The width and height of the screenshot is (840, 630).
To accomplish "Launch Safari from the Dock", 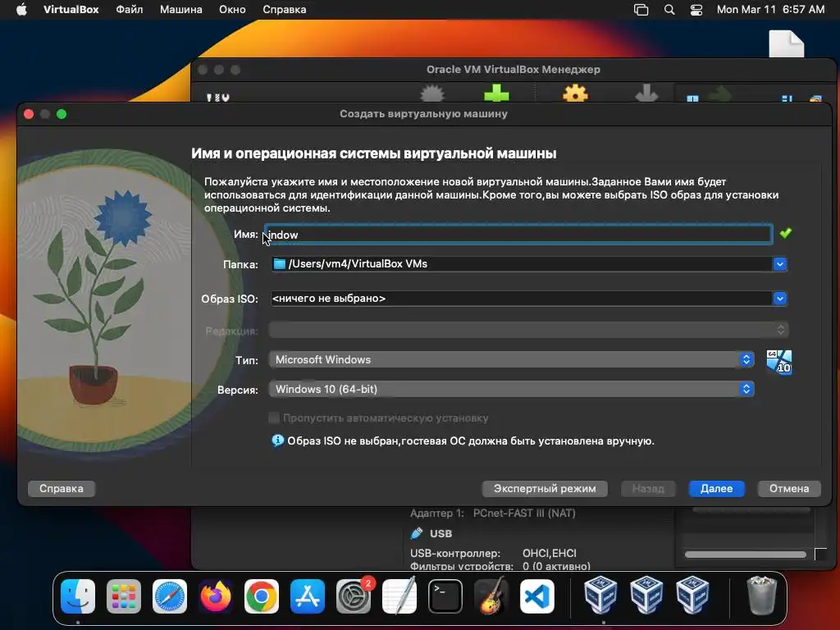I will click(170, 596).
